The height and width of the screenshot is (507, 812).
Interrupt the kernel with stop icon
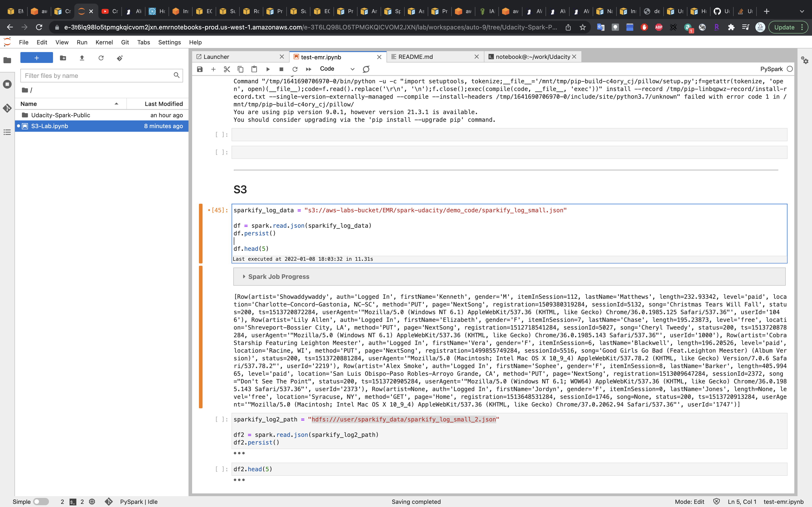coord(281,69)
